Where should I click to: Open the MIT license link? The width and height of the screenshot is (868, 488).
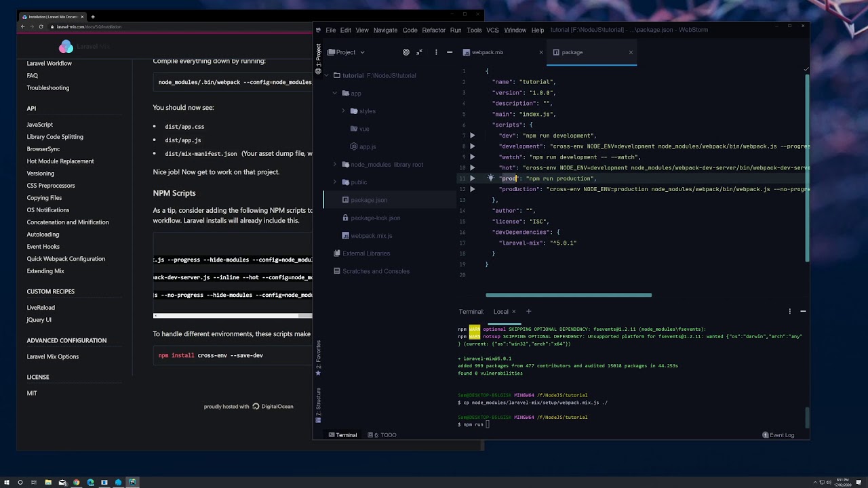[32, 393]
